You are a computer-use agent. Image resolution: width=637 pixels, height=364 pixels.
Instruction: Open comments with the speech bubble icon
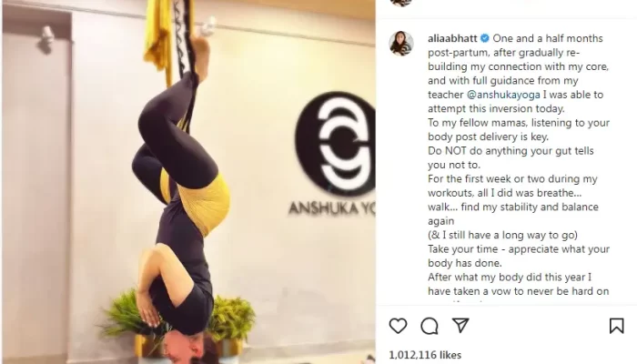[x=430, y=326]
